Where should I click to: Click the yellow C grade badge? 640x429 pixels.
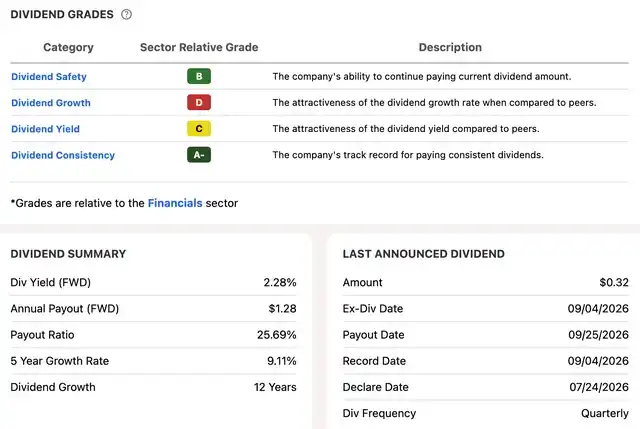(199, 129)
